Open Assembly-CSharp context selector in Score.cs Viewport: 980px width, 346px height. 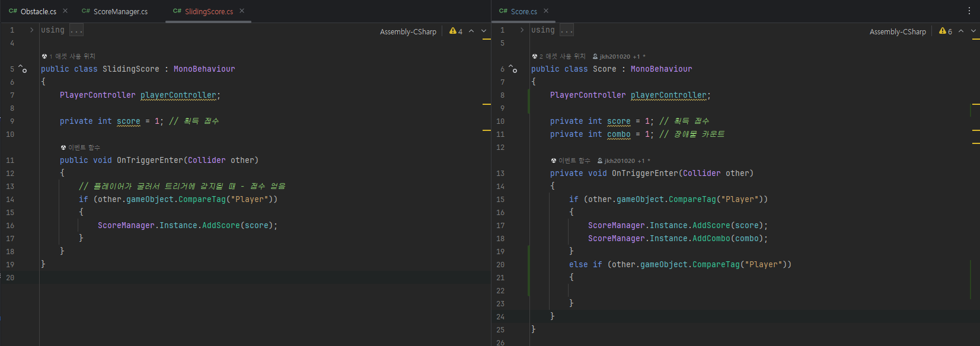(x=897, y=32)
